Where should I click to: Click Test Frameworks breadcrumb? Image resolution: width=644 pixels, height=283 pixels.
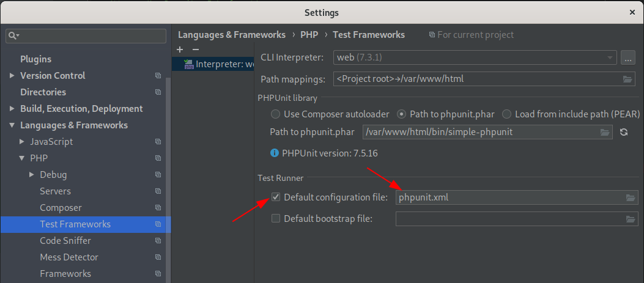click(x=369, y=35)
